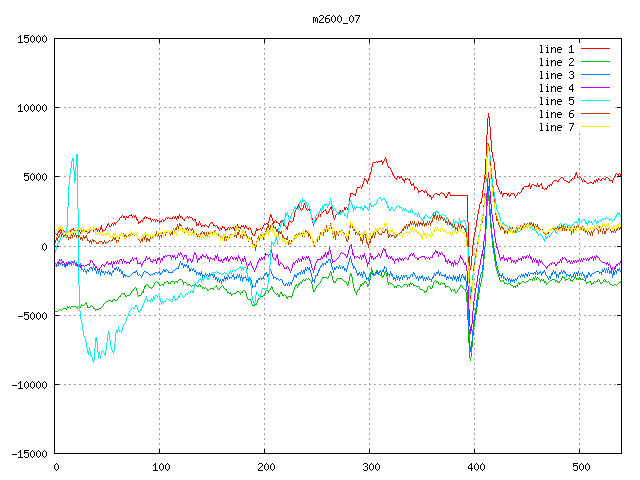Select the 5000 y-axis tick label
The height and width of the screenshot is (480, 640).
[34, 177]
